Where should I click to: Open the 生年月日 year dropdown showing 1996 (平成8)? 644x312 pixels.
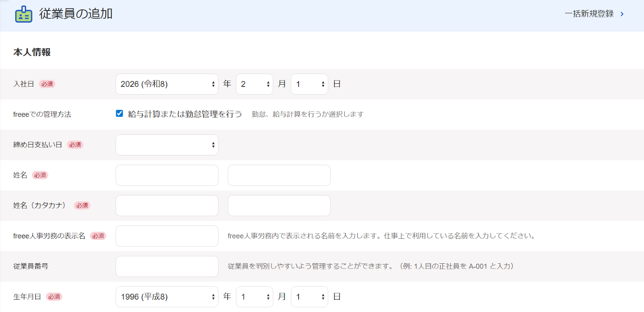coord(167,297)
